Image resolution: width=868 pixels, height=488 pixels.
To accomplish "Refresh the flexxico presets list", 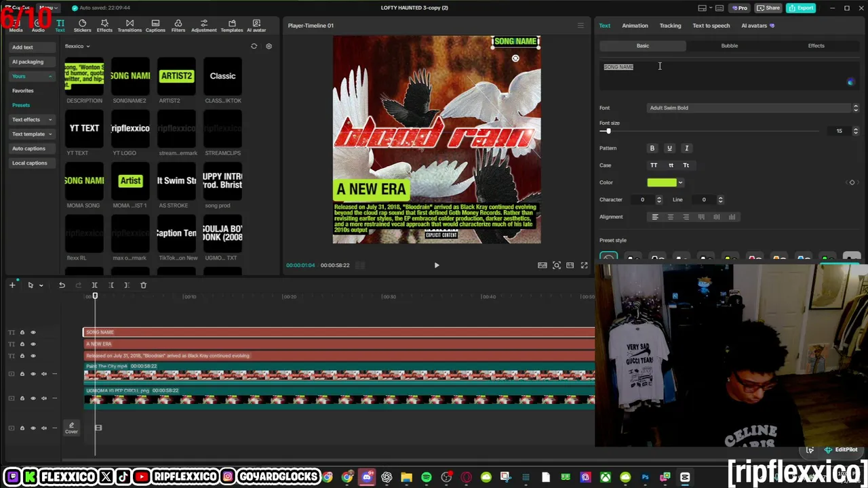I will pos(254,46).
